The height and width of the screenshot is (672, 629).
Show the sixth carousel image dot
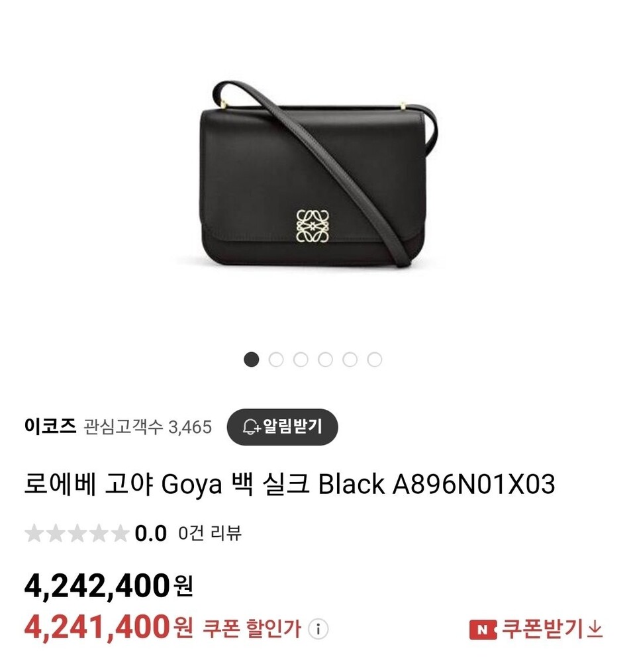pyautogui.click(x=375, y=360)
